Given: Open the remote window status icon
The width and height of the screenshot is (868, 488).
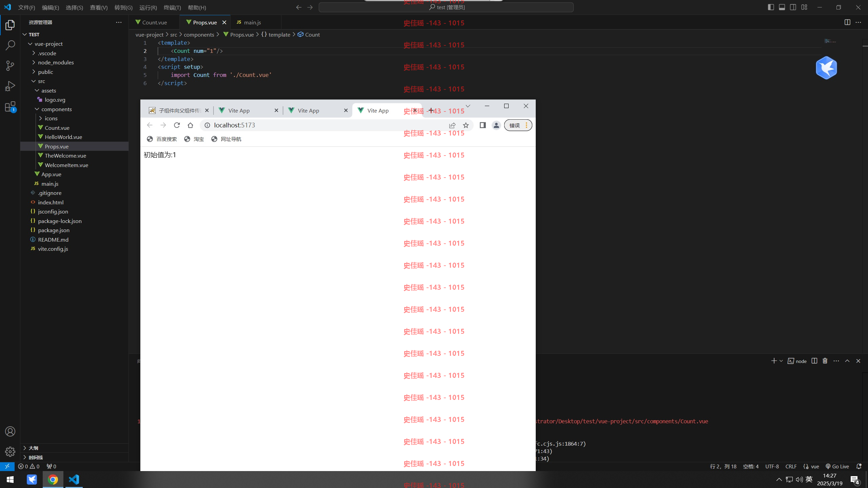Looking at the screenshot, I should click(x=7, y=466).
